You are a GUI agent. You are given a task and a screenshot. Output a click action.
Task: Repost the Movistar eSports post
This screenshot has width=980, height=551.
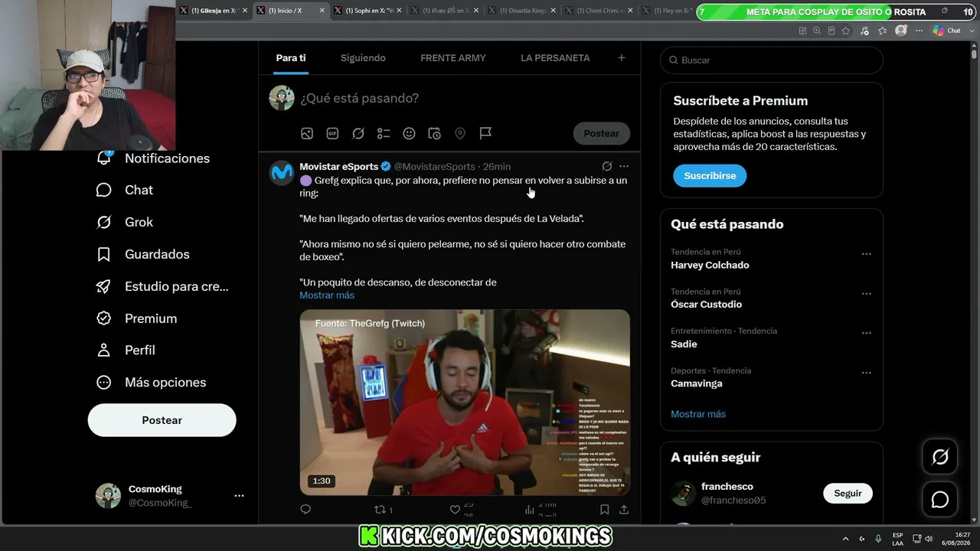tap(383, 510)
